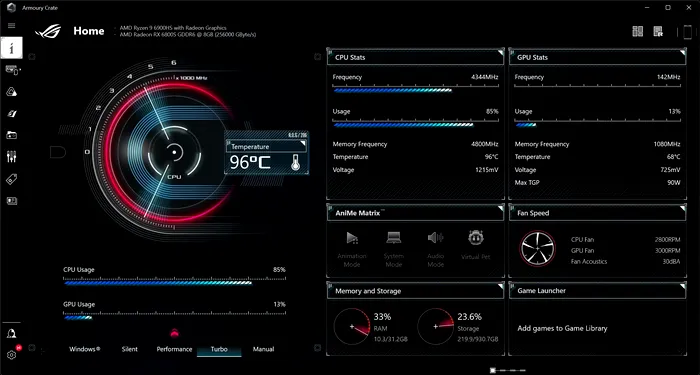Open Scenario Profiles sliders icon
This screenshot has width=700, height=375.
12,157
